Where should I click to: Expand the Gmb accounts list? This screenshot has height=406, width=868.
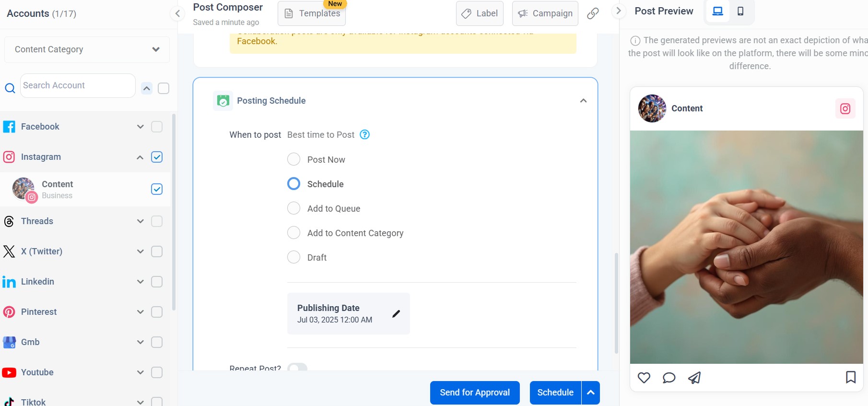140,342
